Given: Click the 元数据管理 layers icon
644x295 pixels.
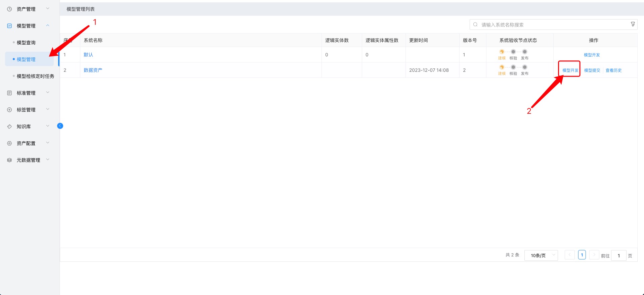Looking at the screenshot, I should 9,160.
